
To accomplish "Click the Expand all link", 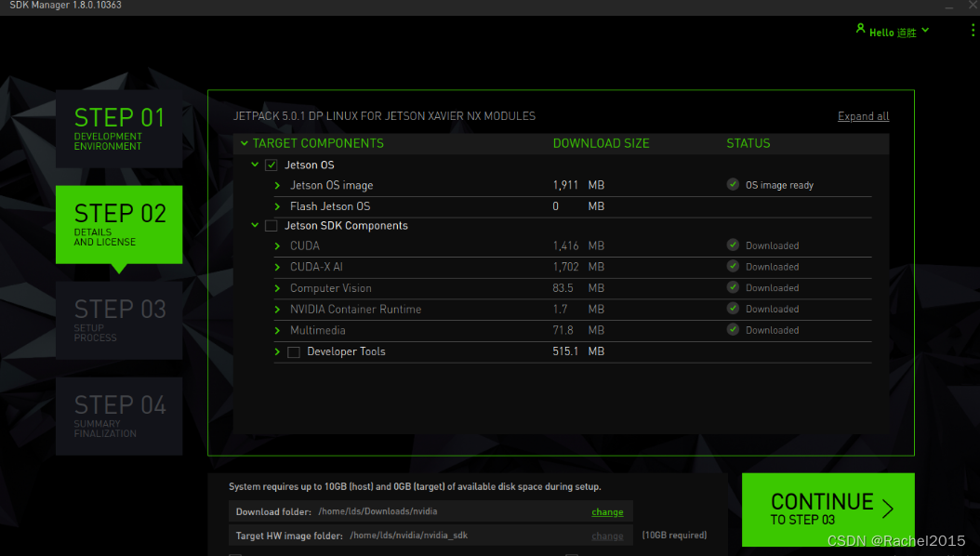I will pyautogui.click(x=863, y=116).
